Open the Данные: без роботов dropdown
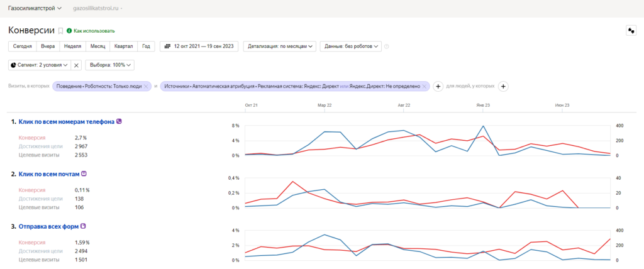Image resolution: width=644 pixels, height=269 pixels. point(351,47)
